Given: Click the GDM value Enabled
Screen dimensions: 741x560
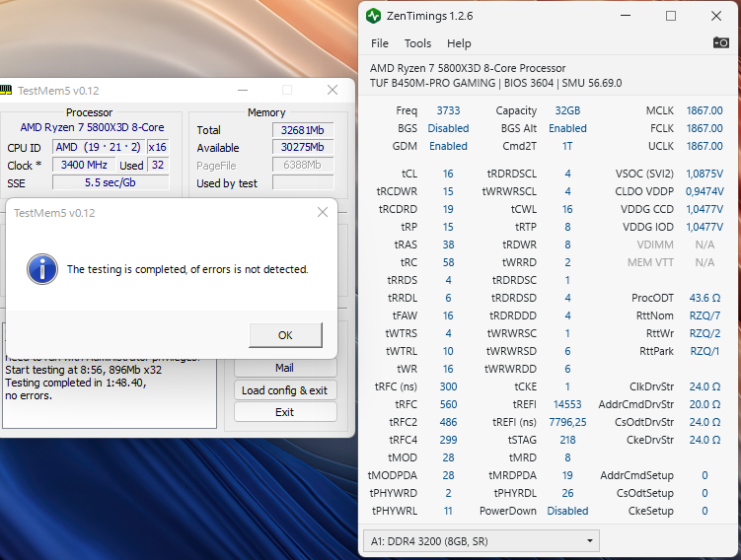Looking at the screenshot, I should 448,146.
